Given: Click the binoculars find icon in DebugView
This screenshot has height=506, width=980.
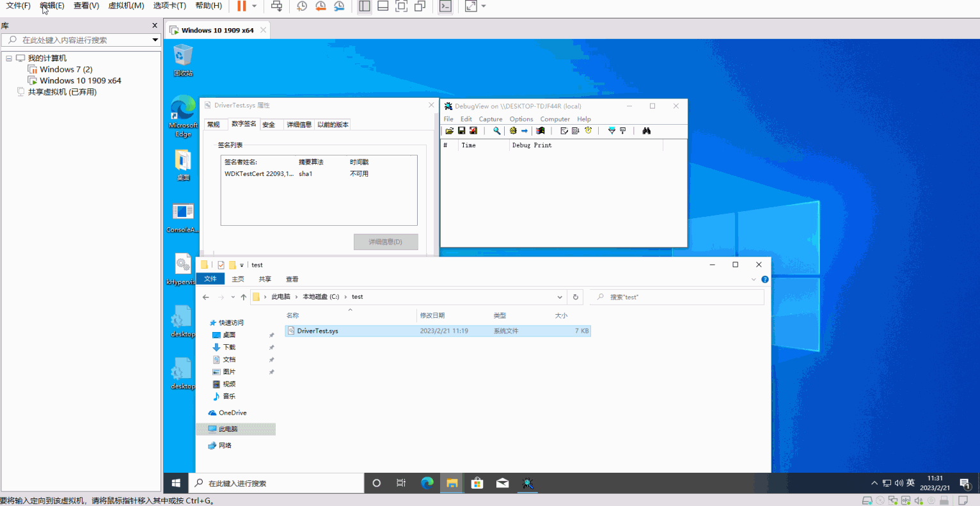Looking at the screenshot, I should [647, 130].
